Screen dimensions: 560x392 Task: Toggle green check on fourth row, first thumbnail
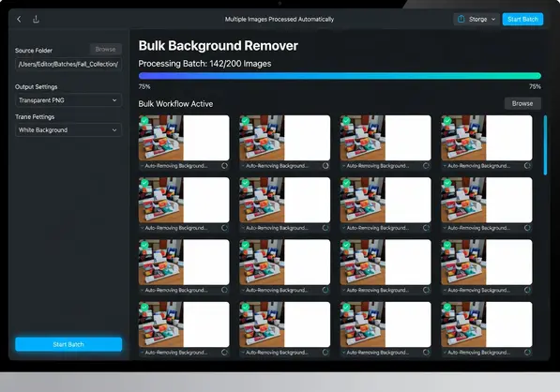[x=144, y=307]
